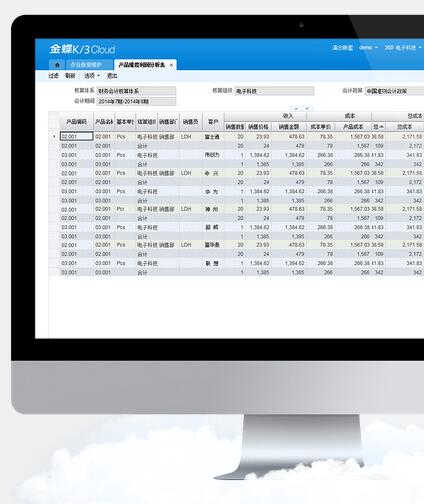Click the 刷新 refresh button

(70, 76)
